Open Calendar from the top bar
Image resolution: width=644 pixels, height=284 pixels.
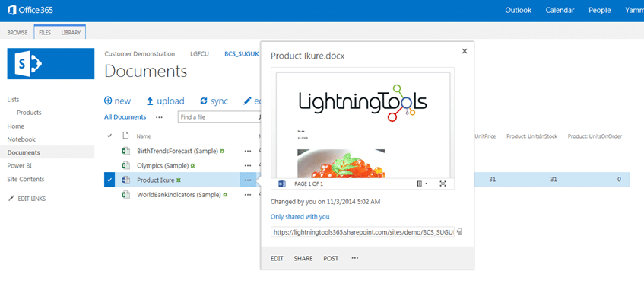coord(560,11)
